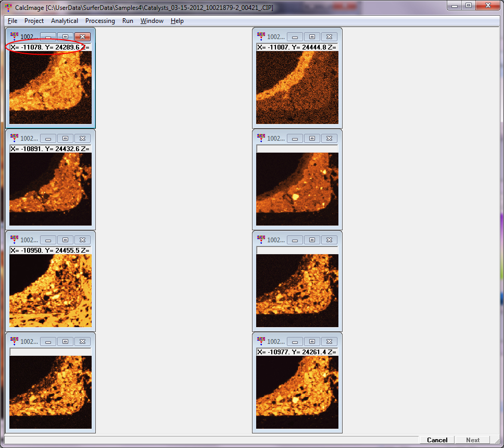Close the child window showing X= -11078

coord(82,37)
